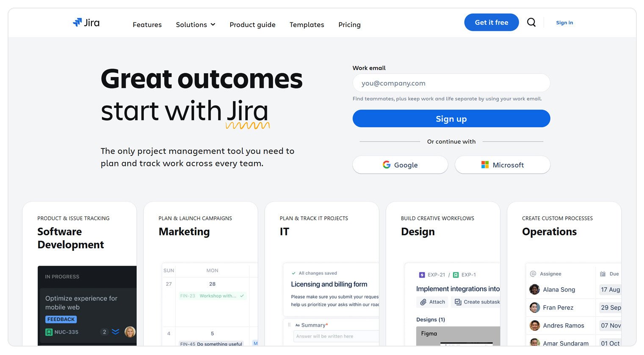Click the Jira logo in header
This screenshot has height=355, width=644.
tap(86, 23)
